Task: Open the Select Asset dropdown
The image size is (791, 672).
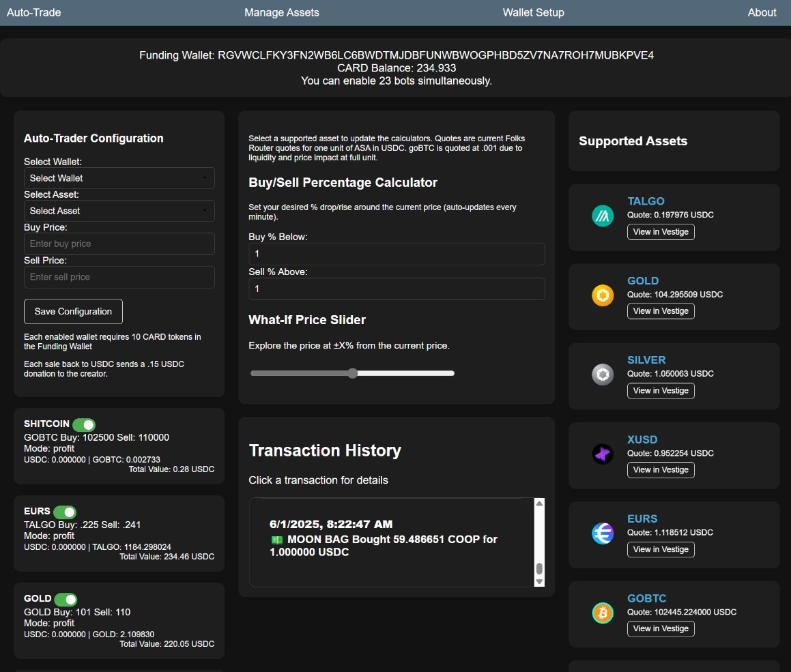Action: tap(119, 211)
